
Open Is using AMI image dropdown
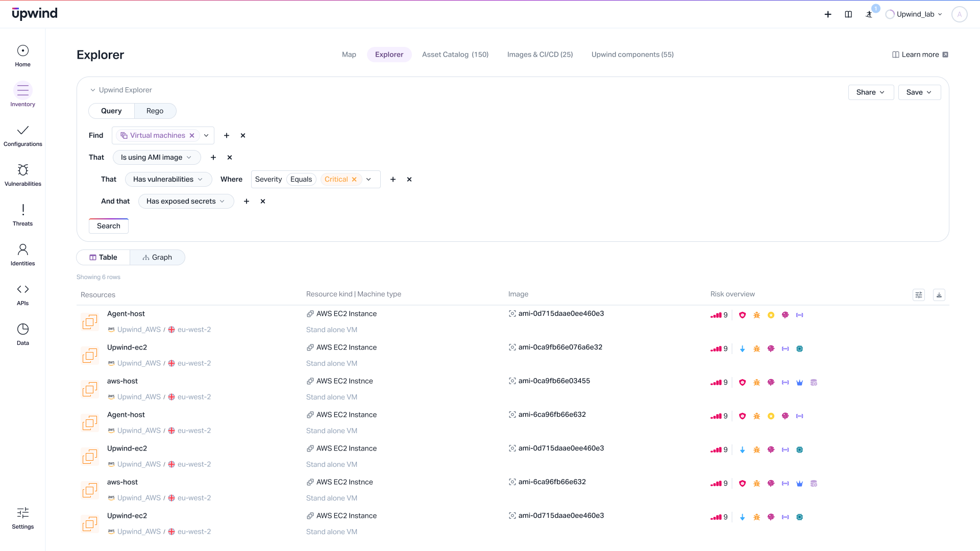pos(157,158)
